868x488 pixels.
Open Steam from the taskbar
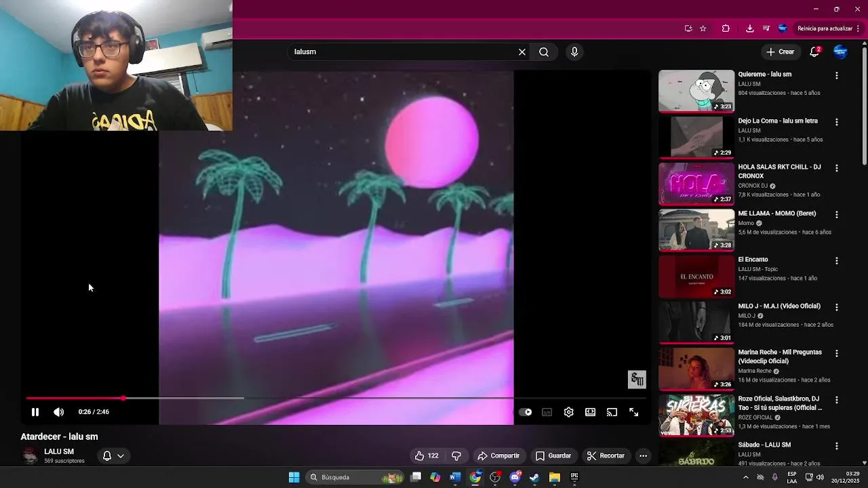pyautogui.click(x=534, y=477)
